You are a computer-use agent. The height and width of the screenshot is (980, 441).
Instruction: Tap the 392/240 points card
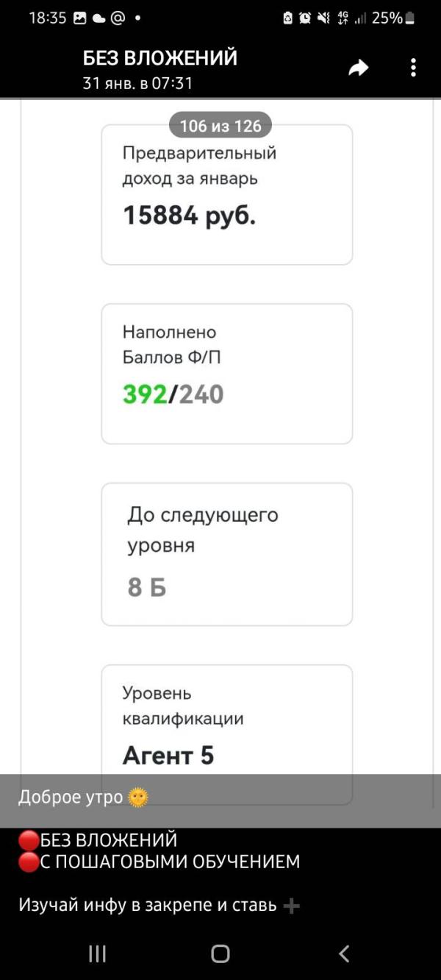point(226,374)
